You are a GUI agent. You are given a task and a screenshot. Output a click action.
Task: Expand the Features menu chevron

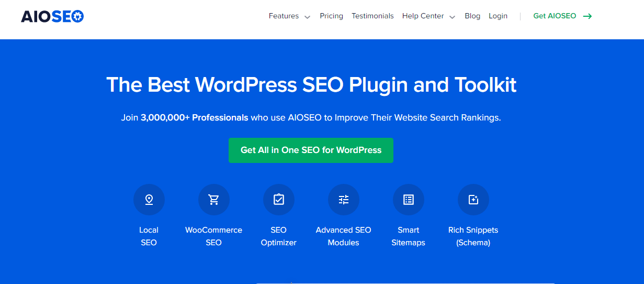pyautogui.click(x=307, y=17)
